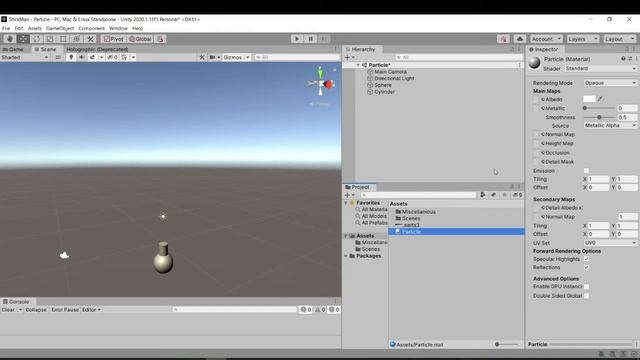The width and height of the screenshot is (640, 360).
Task: Select Cylinder in Hierarchy
Action: click(x=384, y=92)
